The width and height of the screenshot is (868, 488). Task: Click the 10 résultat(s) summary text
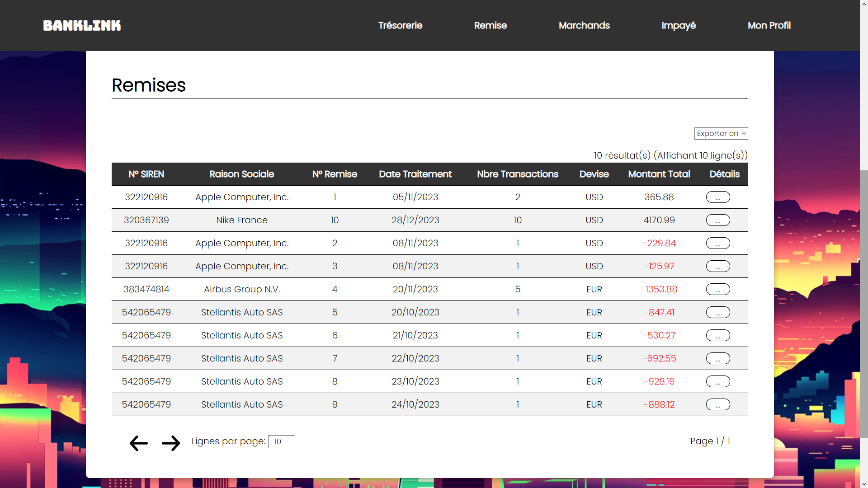(x=671, y=155)
